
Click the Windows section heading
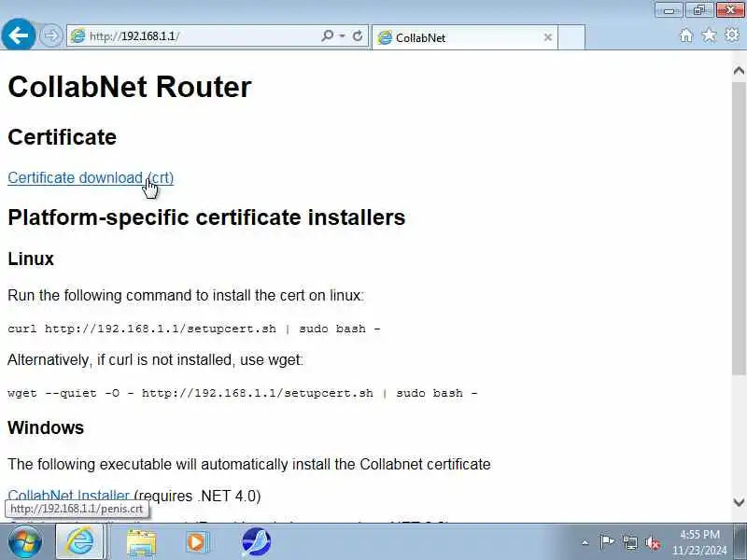[x=46, y=427]
